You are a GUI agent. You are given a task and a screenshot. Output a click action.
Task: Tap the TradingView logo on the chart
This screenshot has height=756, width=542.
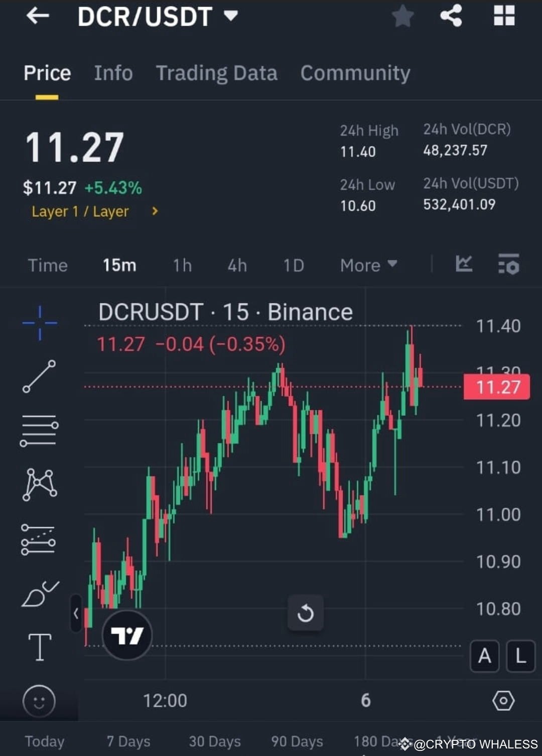(x=127, y=635)
